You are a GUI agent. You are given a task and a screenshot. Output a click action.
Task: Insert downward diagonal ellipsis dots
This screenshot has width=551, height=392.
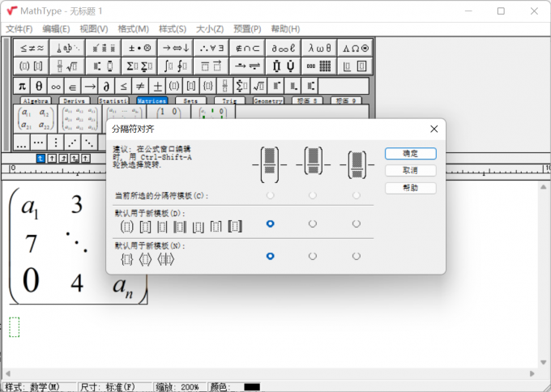click(x=89, y=143)
